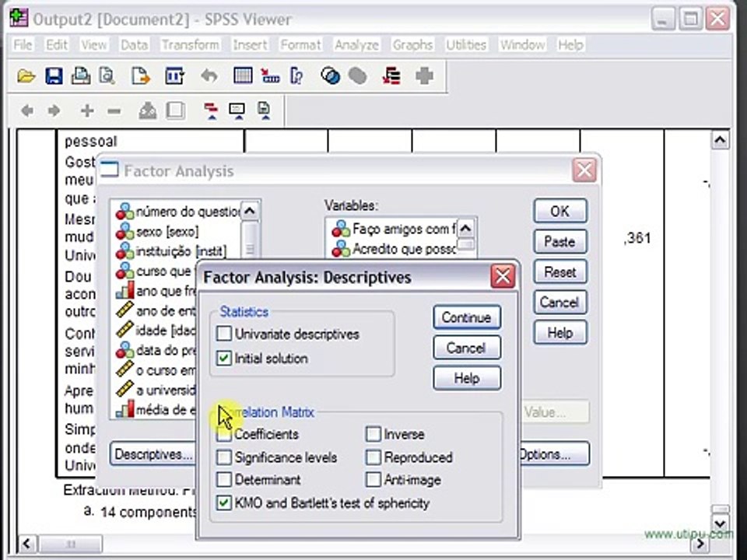This screenshot has width=747, height=560.
Task: Click the grey Designate Window plus icon
Action: pos(424,76)
